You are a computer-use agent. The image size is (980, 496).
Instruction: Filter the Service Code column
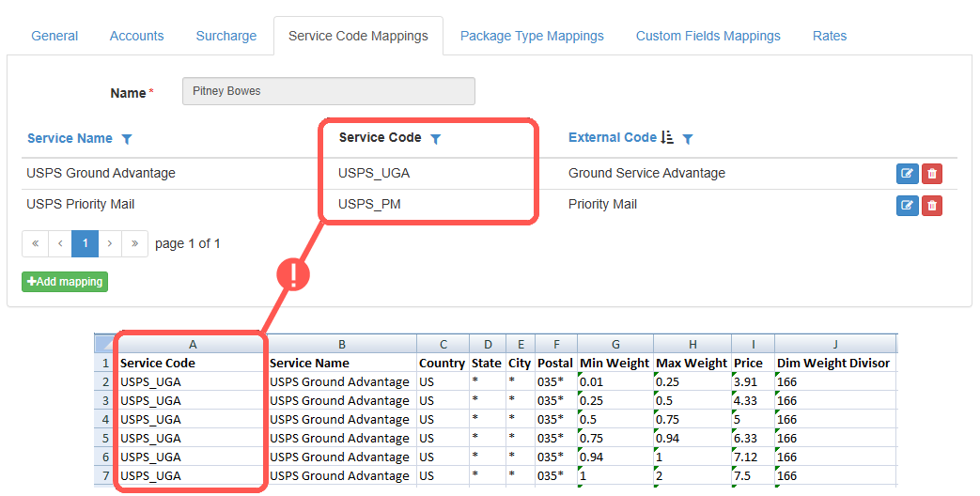436,139
